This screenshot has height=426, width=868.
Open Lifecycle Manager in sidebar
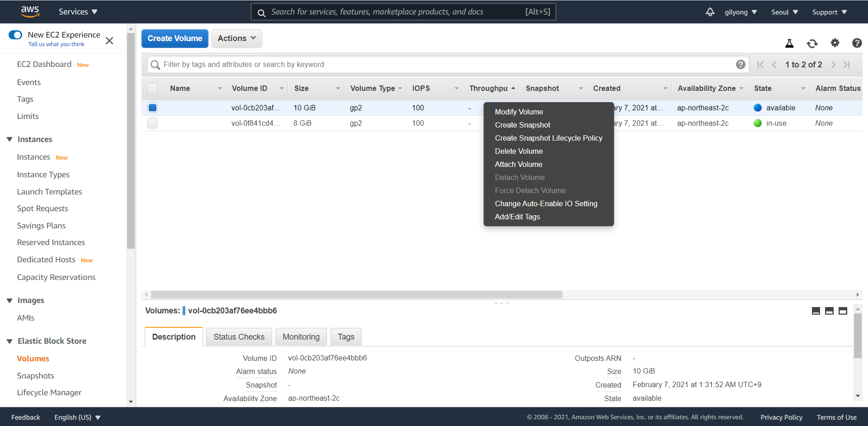pos(49,393)
